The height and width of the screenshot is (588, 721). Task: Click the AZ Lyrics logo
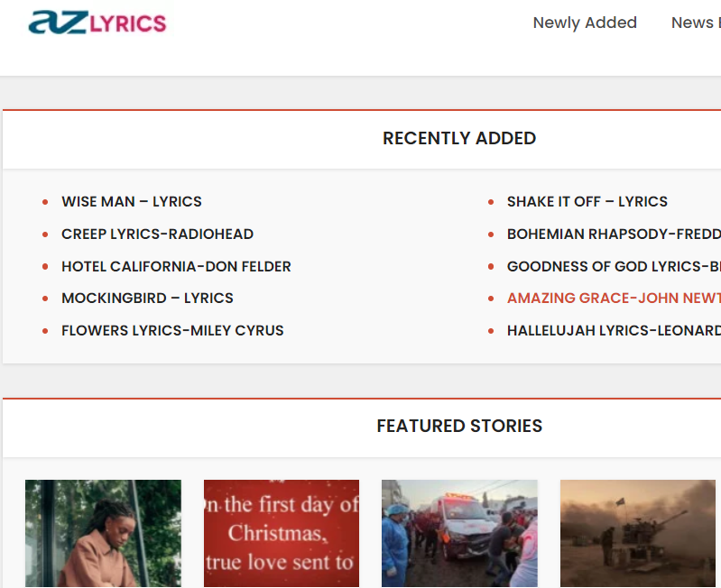point(97,23)
